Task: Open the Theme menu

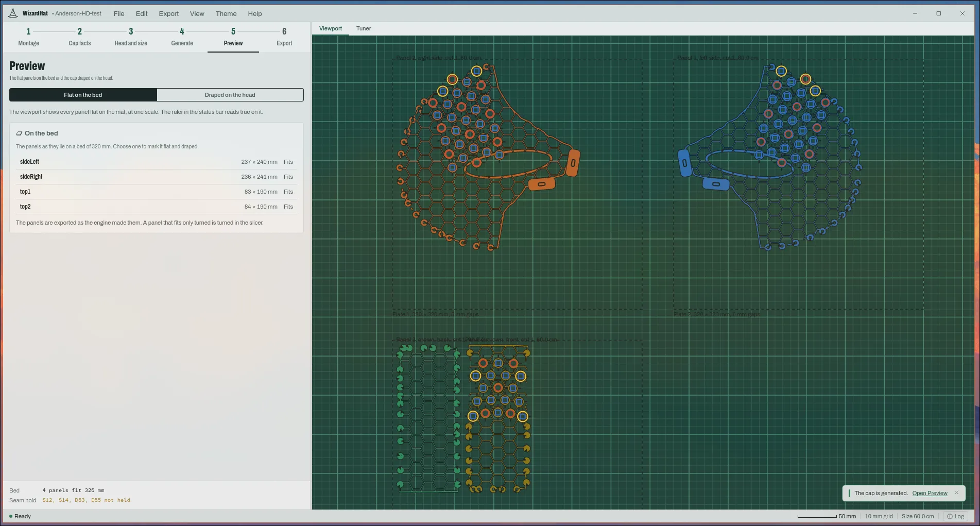Action: [x=226, y=14]
